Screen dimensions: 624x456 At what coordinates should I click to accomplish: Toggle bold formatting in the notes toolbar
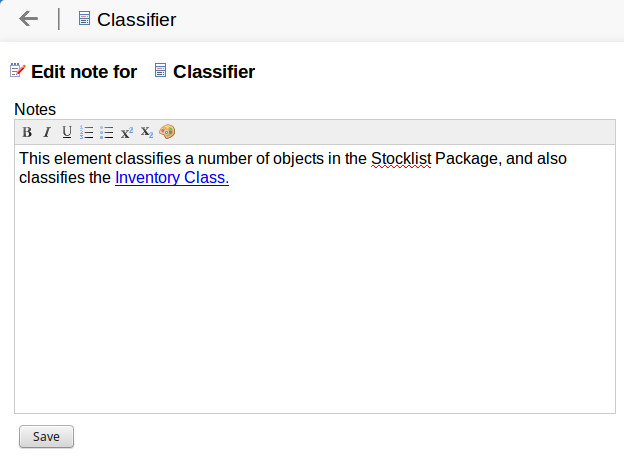pos(27,132)
